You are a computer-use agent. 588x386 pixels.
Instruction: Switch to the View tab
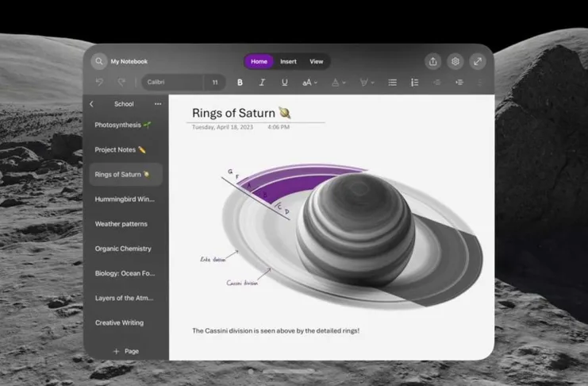316,62
